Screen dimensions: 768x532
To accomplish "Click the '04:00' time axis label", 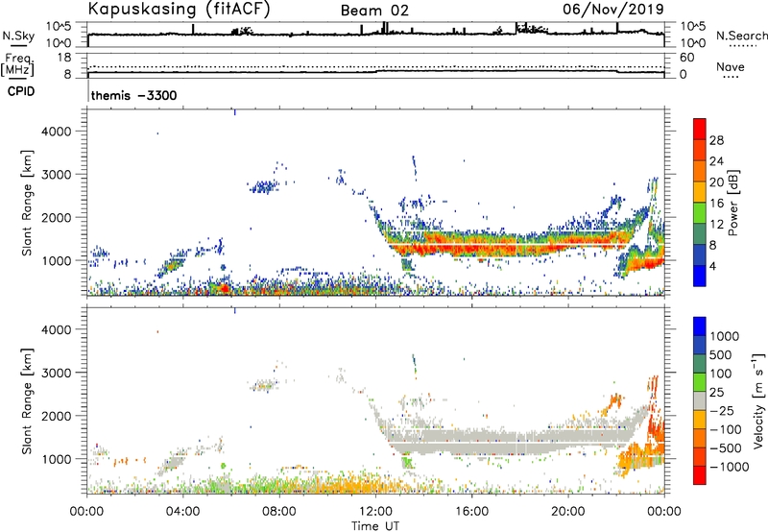I will tap(183, 512).
